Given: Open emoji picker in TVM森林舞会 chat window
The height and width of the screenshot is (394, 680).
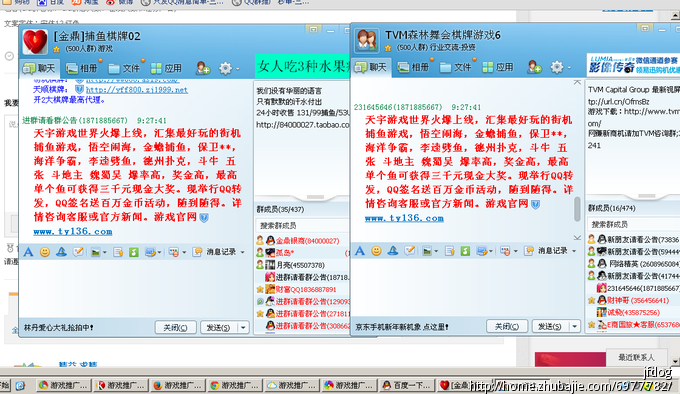Looking at the screenshot, I should click(x=376, y=251).
